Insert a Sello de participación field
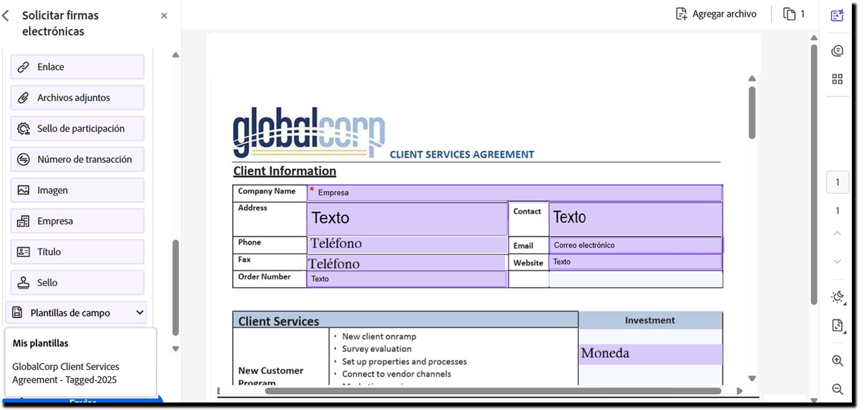The image size is (868, 410). [77, 129]
